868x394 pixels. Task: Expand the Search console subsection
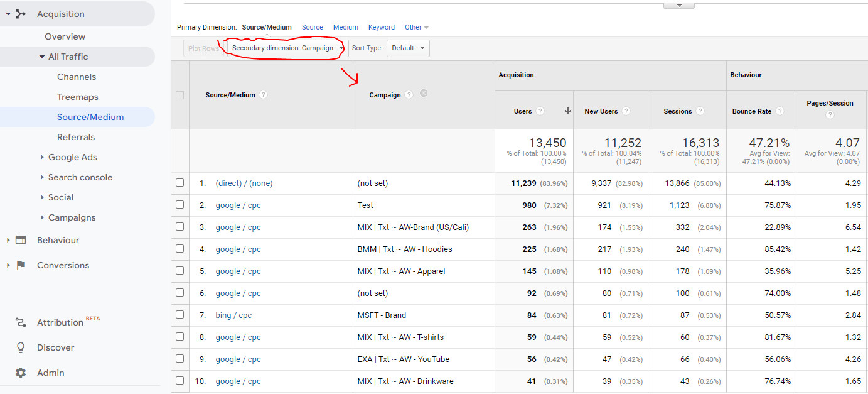(42, 177)
